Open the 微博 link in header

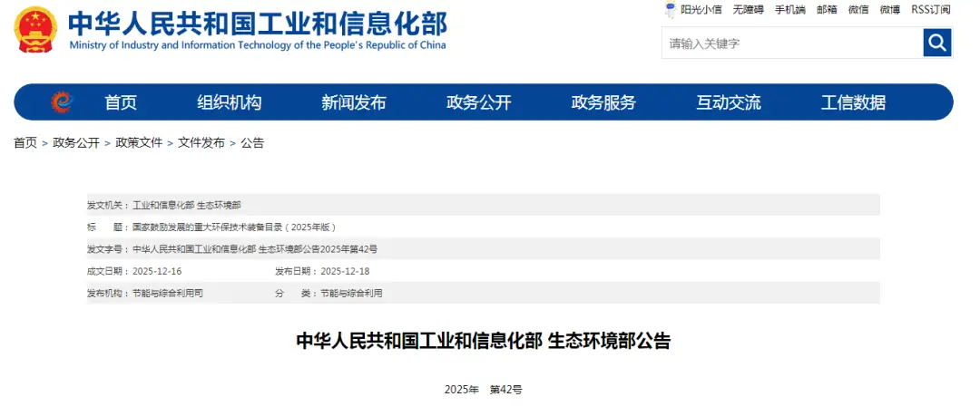889,10
